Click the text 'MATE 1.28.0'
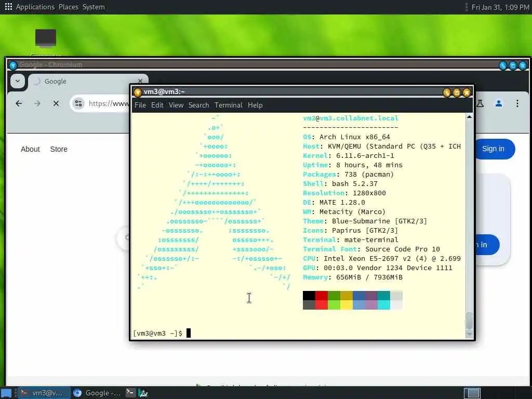The width and height of the screenshot is (532, 399). coord(342,203)
